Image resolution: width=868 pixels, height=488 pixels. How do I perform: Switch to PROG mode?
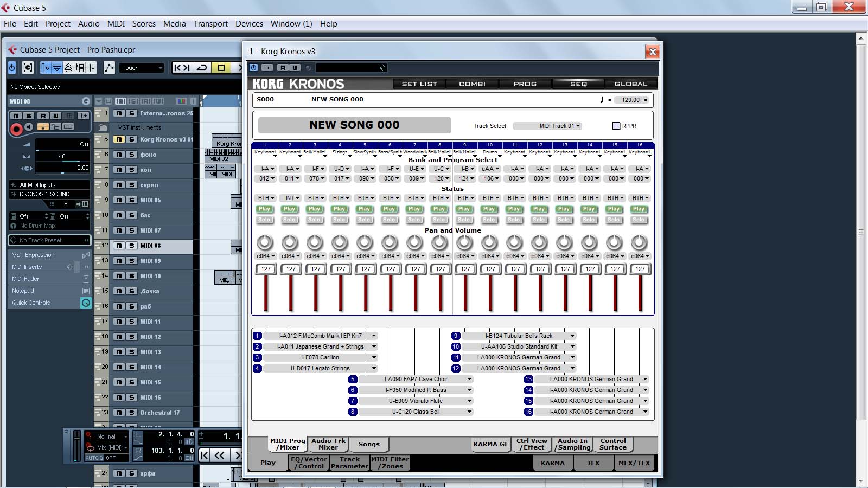click(x=525, y=84)
